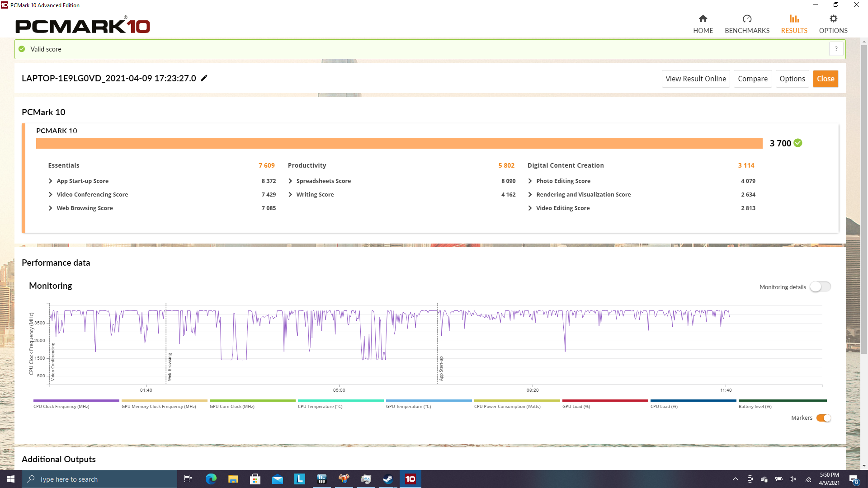Open Steam from taskbar
Screen dimensions: 868x488
pos(388,479)
